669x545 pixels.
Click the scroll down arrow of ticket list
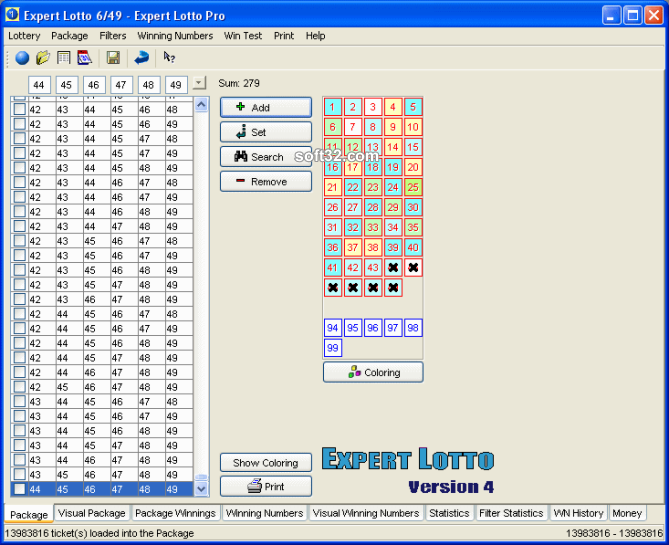click(201, 489)
